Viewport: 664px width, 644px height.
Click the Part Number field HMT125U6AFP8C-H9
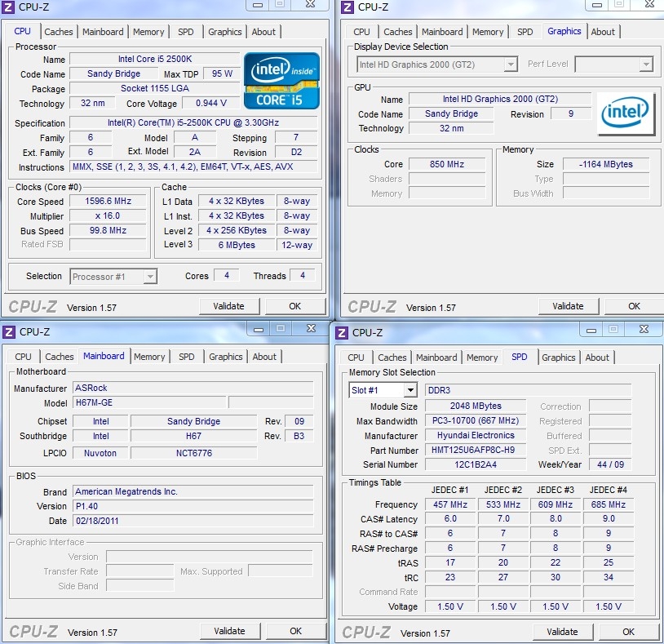[475, 451]
